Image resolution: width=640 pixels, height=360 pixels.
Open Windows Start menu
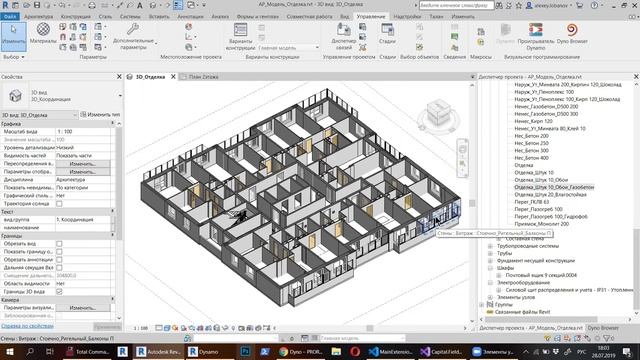[9, 351]
